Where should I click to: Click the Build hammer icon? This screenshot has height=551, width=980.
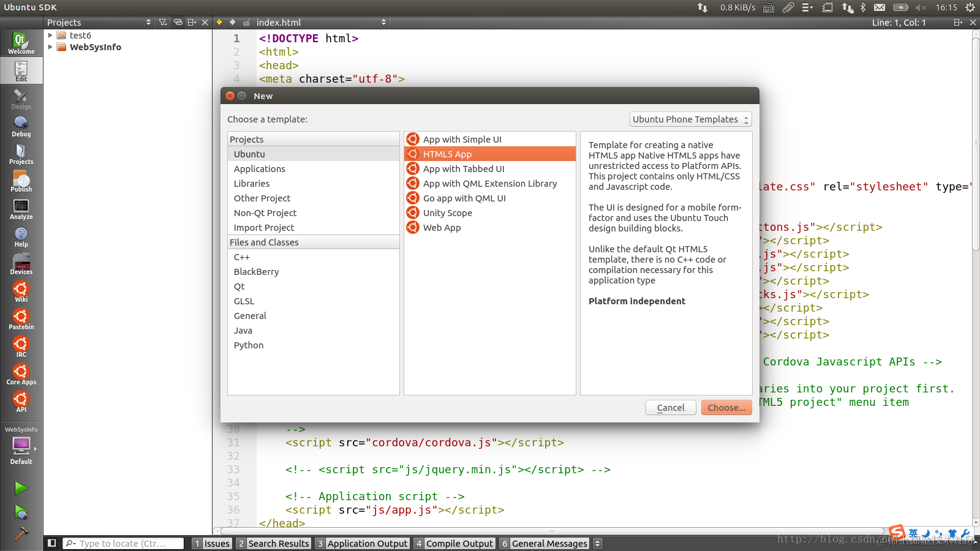[x=21, y=534]
